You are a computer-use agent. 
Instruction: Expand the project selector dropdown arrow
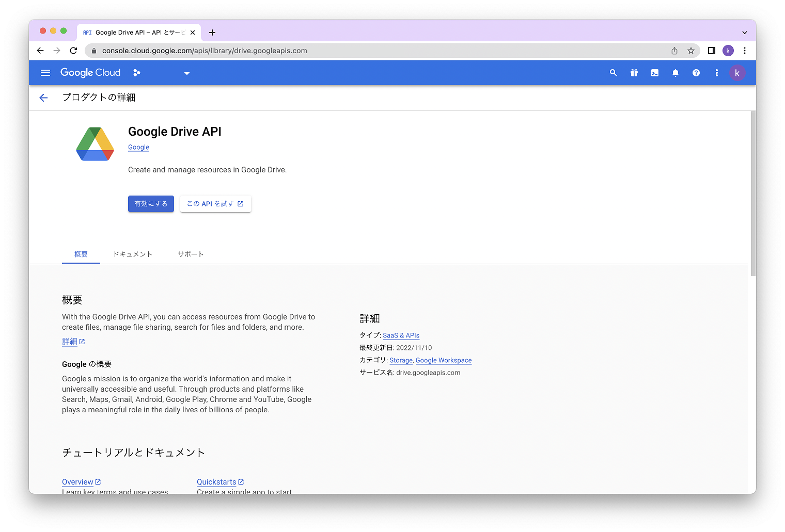(x=187, y=73)
